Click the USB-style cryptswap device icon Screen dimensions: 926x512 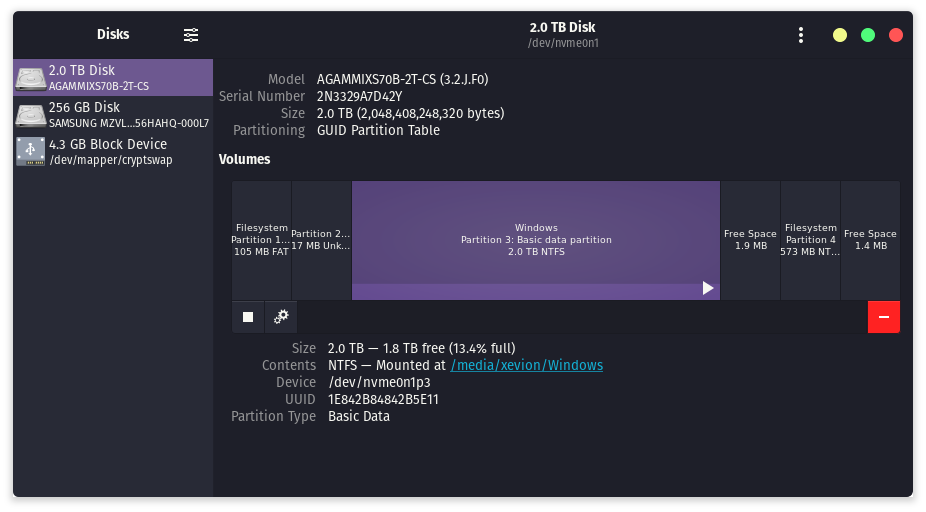(x=30, y=152)
